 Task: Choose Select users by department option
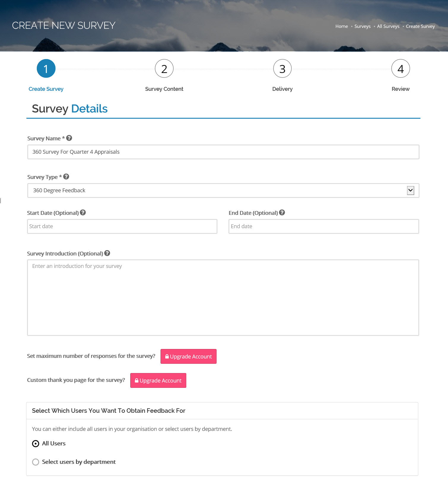coord(36,462)
